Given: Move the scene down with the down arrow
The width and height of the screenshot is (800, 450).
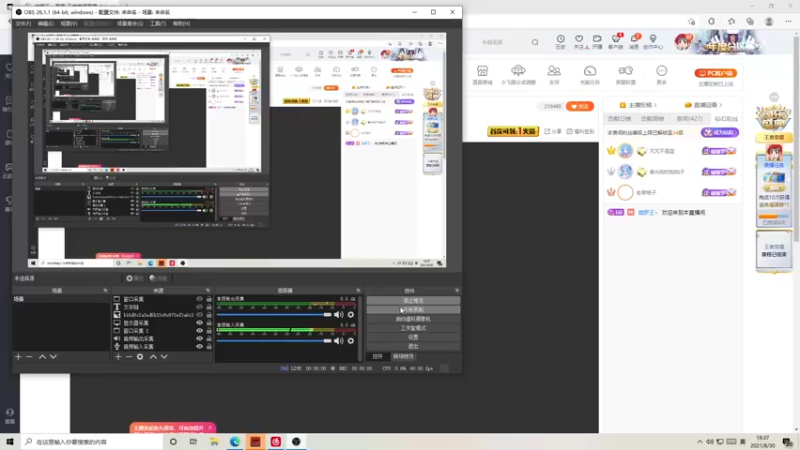Looking at the screenshot, I should click(53, 357).
